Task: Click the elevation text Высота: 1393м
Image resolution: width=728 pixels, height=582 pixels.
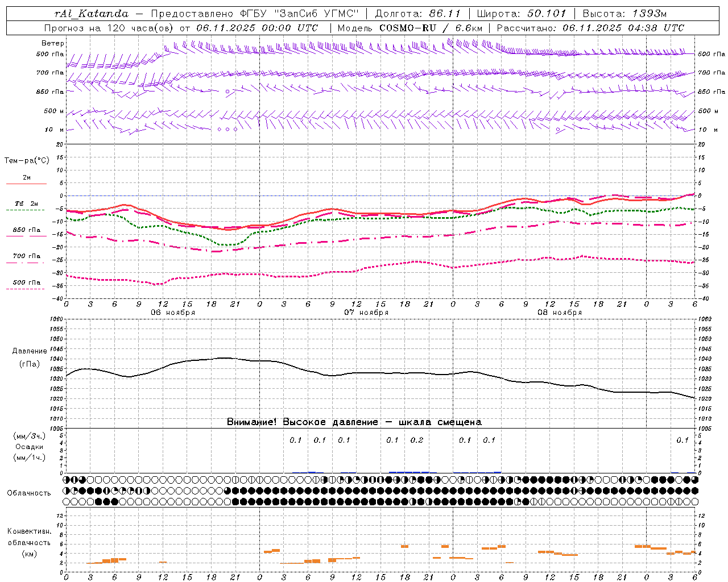Action: pyautogui.click(x=624, y=14)
